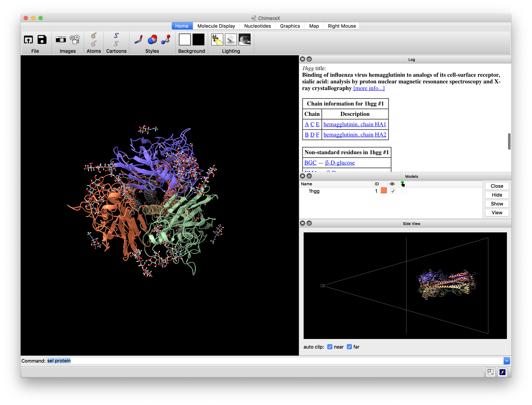Click the Show atoms icon
This screenshot has width=532, height=405.
click(x=94, y=35)
